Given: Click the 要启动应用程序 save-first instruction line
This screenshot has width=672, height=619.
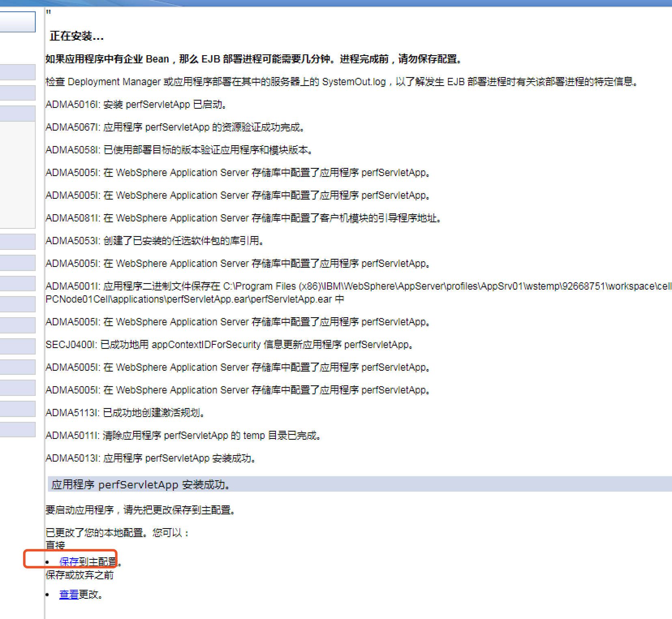Looking at the screenshot, I should pyautogui.click(x=140, y=510).
